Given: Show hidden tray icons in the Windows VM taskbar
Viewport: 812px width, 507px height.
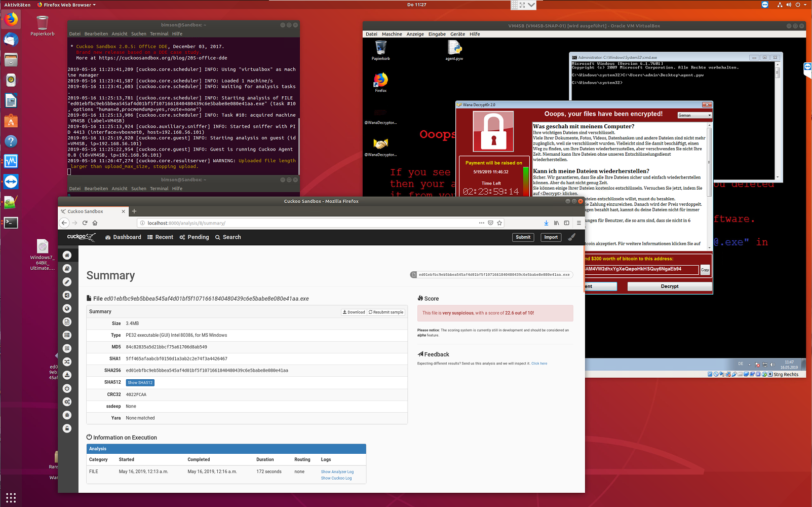Looking at the screenshot, I should [x=750, y=365].
